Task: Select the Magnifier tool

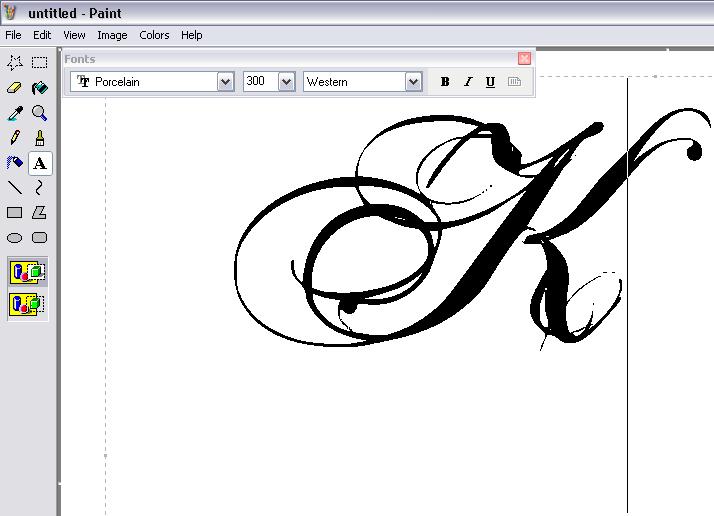Action: tap(40, 113)
